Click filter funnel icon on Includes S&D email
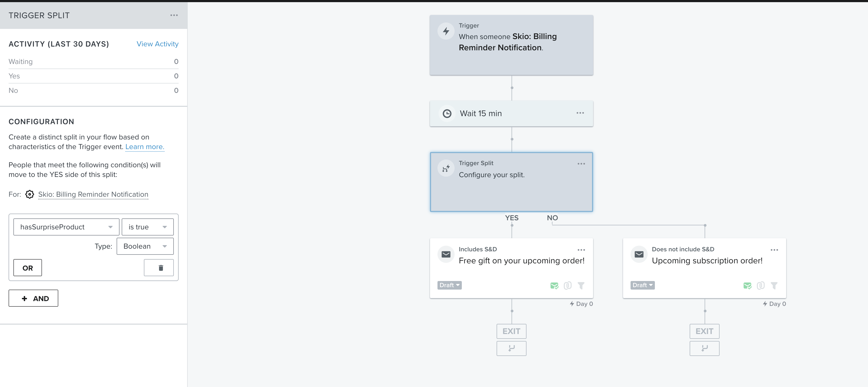The height and width of the screenshot is (387, 868). pos(581,286)
